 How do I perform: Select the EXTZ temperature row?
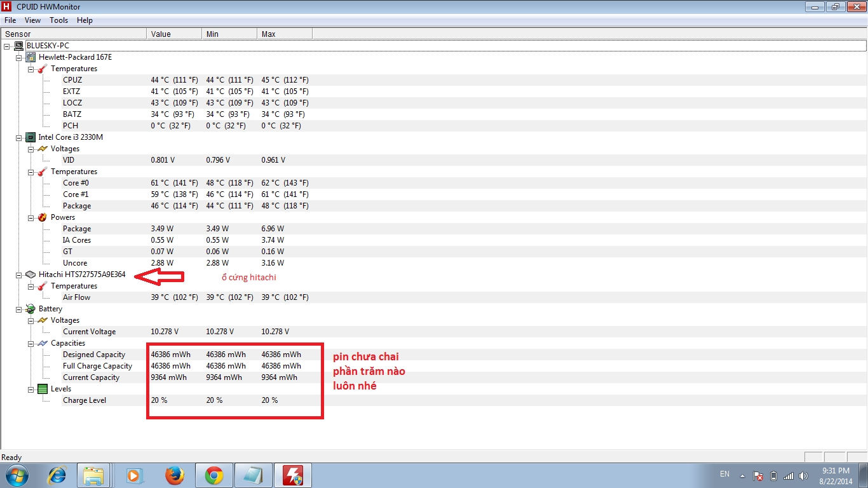coord(433,91)
